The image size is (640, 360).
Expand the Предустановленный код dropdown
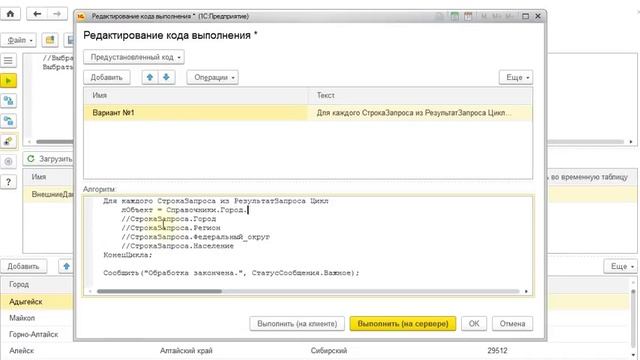tap(134, 57)
